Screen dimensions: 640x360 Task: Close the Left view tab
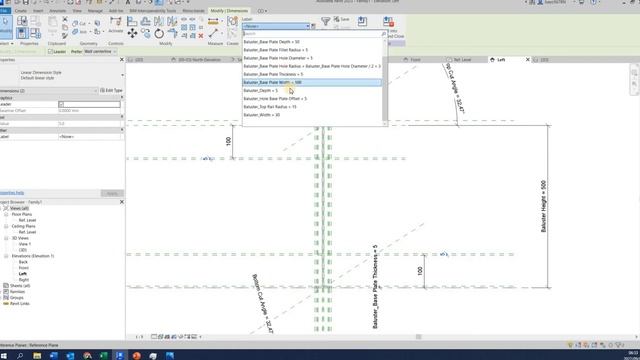click(x=527, y=60)
